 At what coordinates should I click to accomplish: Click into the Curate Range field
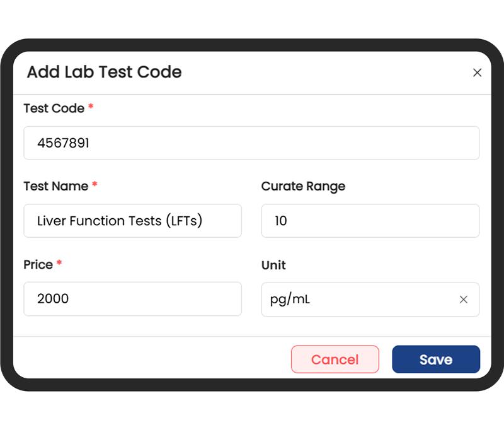coord(370,221)
